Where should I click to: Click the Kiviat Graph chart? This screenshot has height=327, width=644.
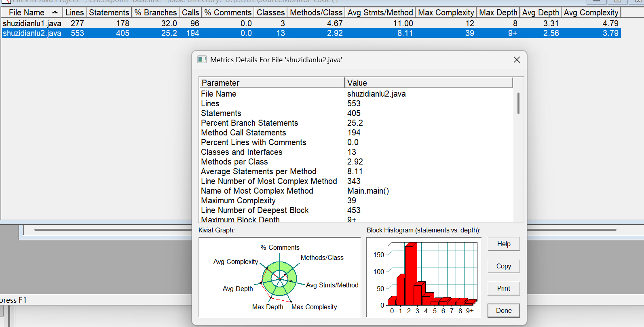tap(280, 277)
